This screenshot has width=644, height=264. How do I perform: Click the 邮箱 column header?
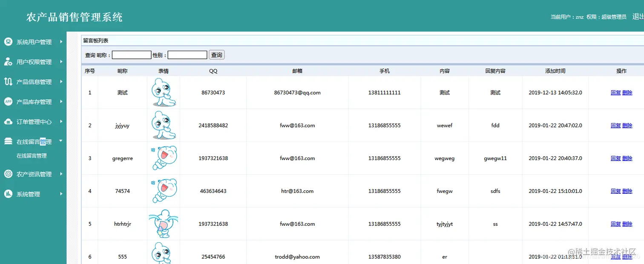point(297,71)
